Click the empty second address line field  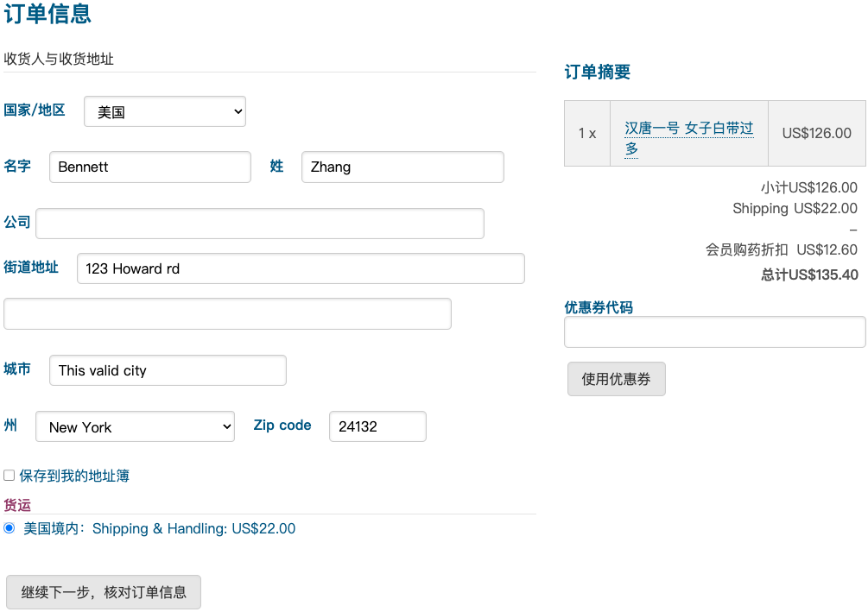[x=227, y=313]
